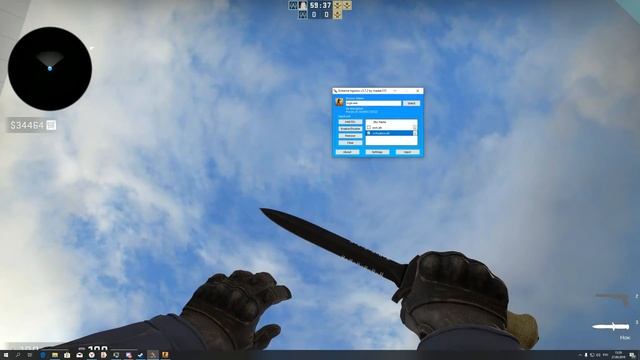Switch to the CS:GO taskbar icon
Image resolution: width=640 pixels, height=360 pixels.
(x=165, y=355)
